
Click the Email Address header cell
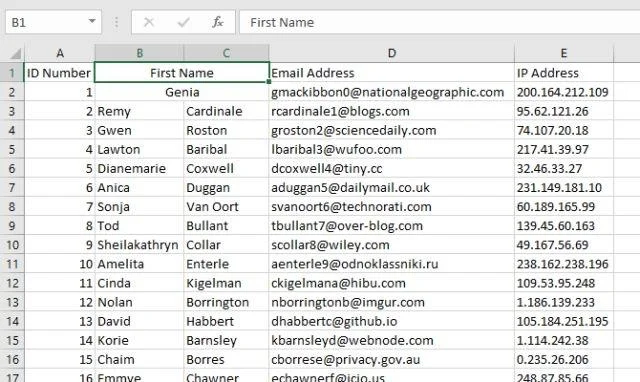tap(392, 73)
